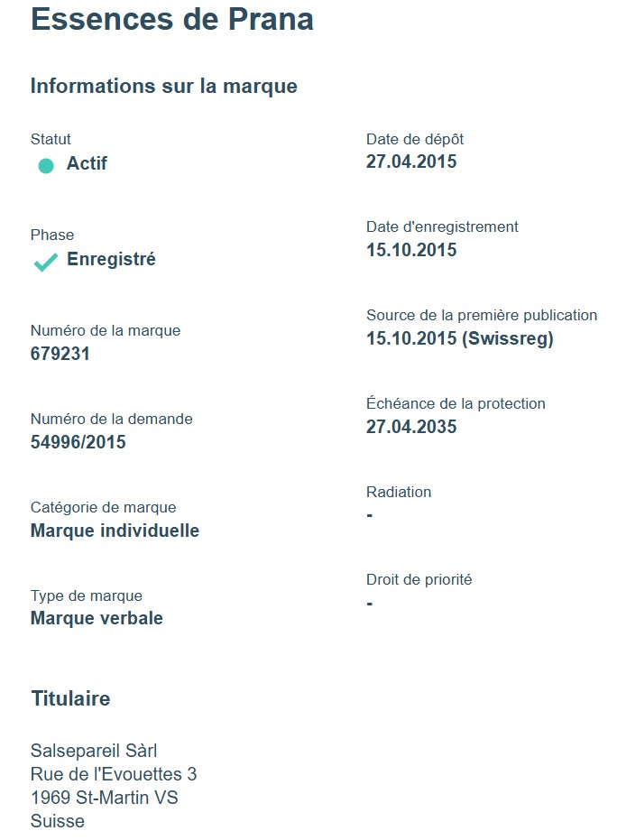This screenshot has width=617, height=840.
Task: Click the Titulaire section heading
Action: [x=70, y=698]
